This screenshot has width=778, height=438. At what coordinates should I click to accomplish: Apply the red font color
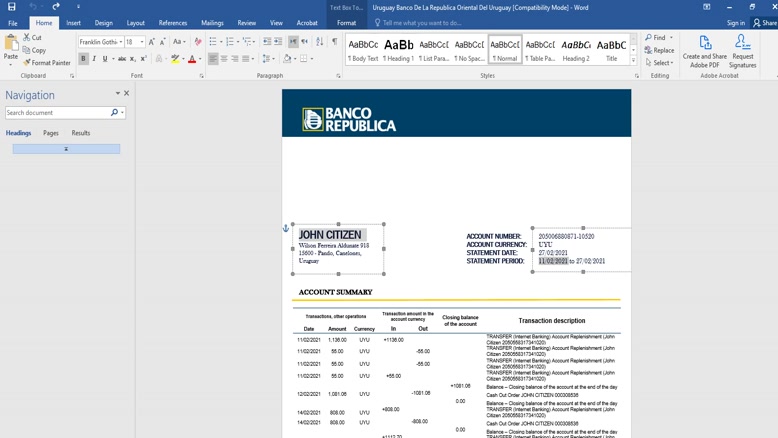(x=192, y=59)
